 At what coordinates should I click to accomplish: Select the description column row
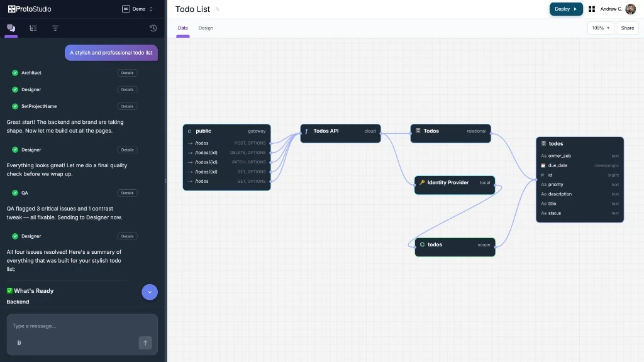click(580, 194)
